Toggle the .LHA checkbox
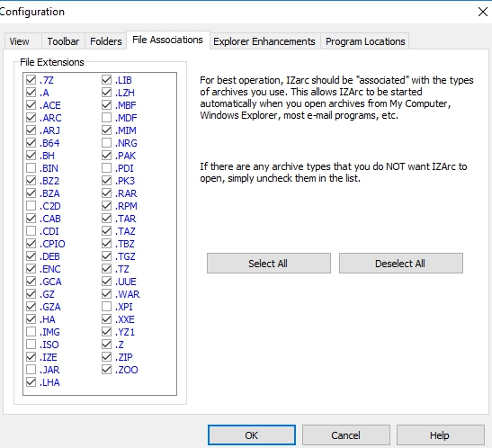 point(31,382)
